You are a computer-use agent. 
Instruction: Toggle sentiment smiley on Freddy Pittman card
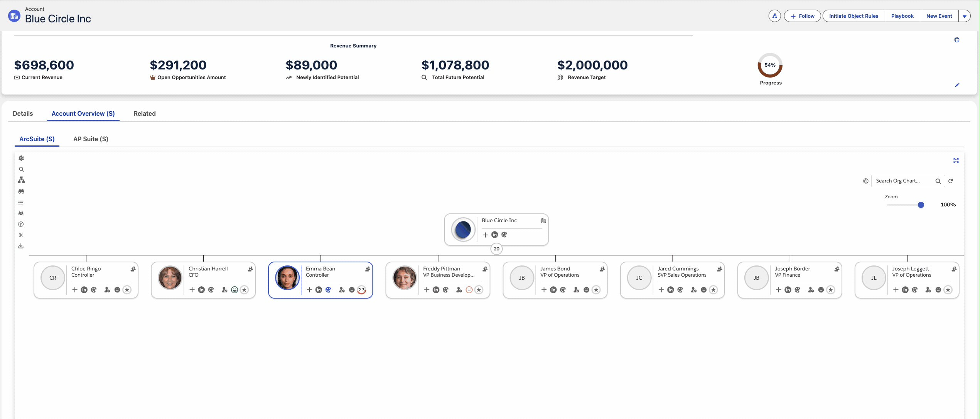[x=469, y=290]
